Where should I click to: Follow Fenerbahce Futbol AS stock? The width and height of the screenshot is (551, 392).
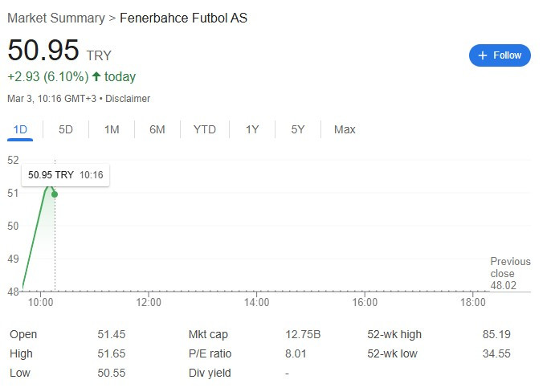(x=500, y=55)
